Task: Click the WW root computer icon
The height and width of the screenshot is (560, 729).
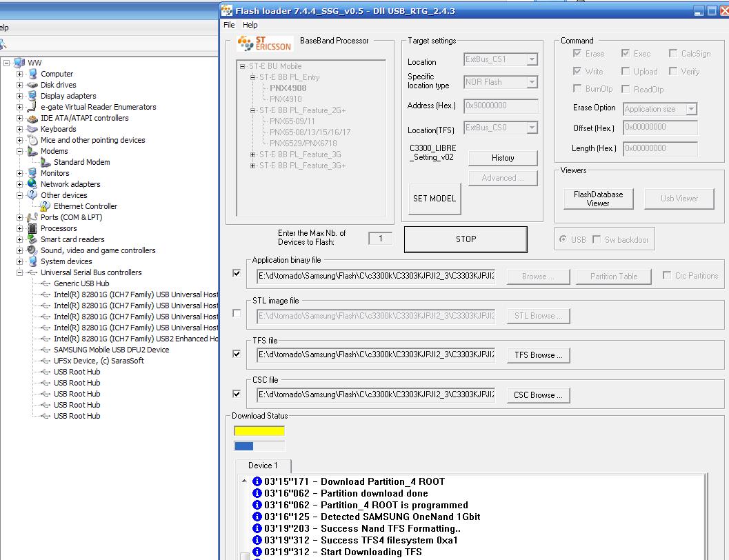Action: click(x=19, y=63)
